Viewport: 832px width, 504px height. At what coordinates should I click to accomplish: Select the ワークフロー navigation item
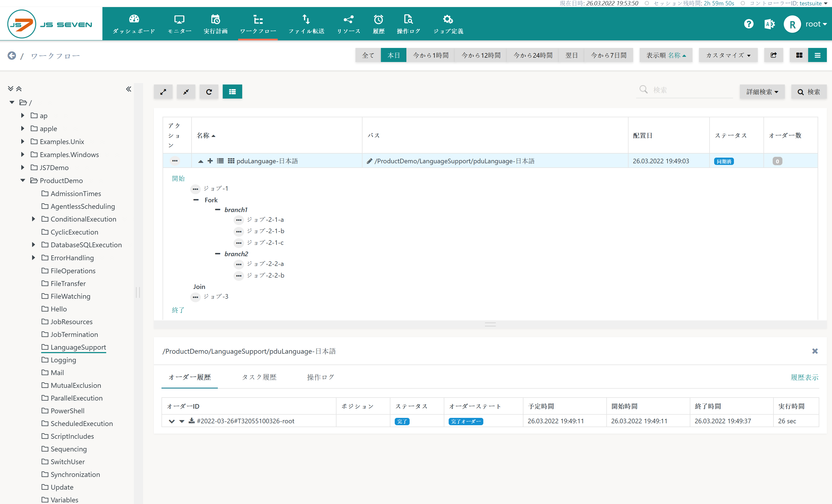tap(258, 24)
